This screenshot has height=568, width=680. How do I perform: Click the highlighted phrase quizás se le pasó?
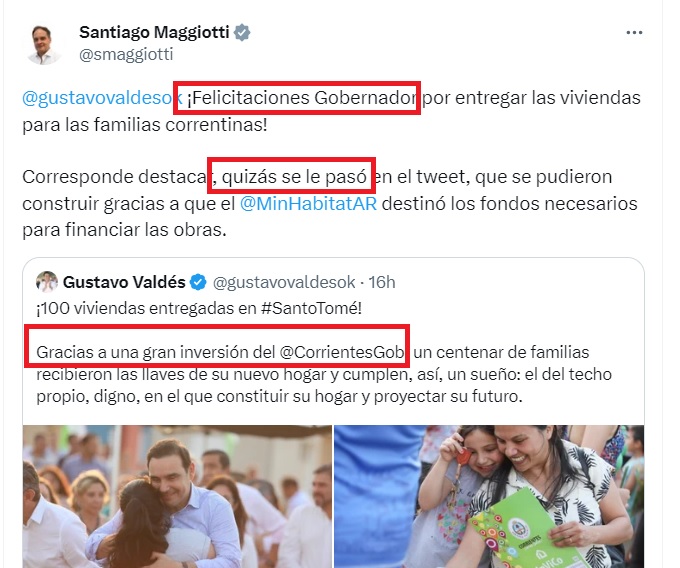(x=292, y=177)
